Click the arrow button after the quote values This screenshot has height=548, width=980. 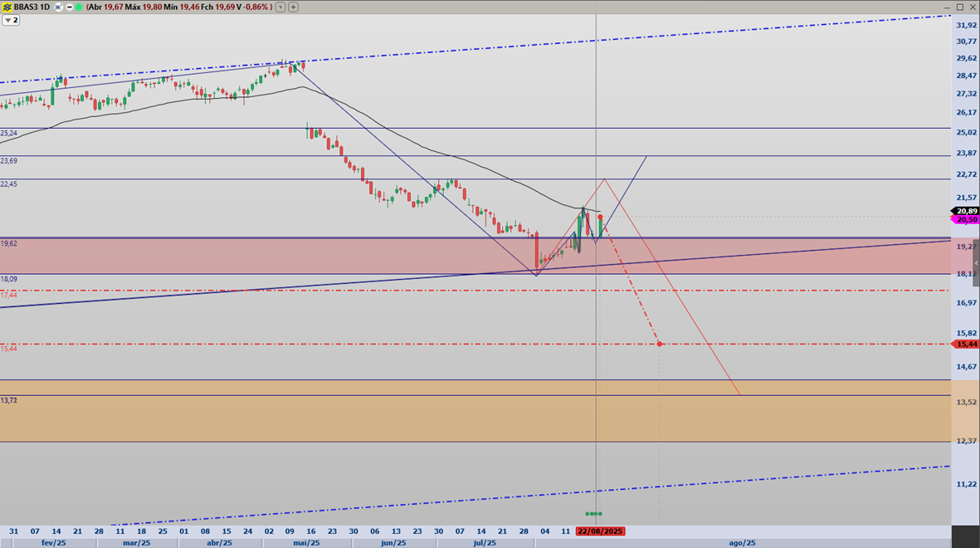coord(280,7)
